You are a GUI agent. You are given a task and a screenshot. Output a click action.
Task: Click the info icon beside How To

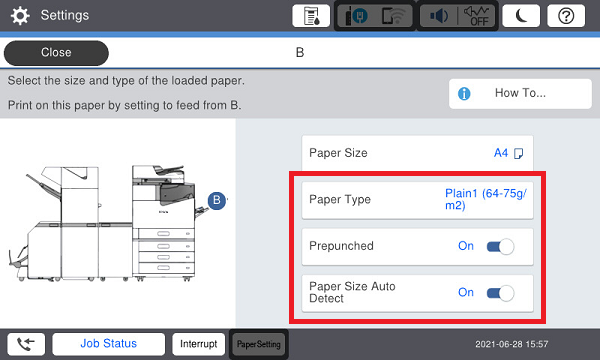pos(464,94)
